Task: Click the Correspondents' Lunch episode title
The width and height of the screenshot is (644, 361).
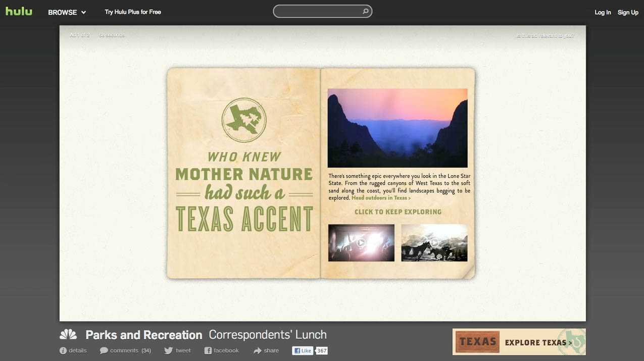Action: [x=268, y=335]
